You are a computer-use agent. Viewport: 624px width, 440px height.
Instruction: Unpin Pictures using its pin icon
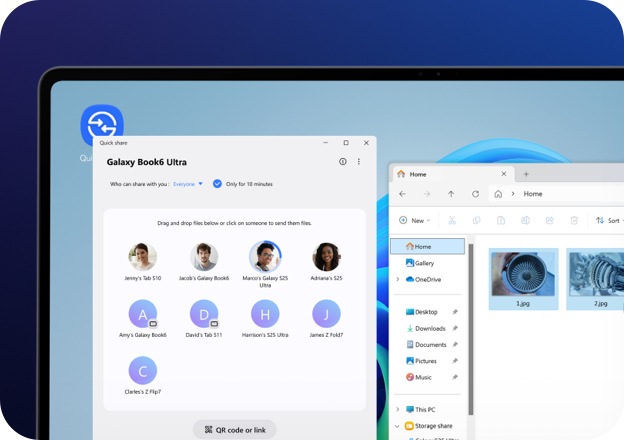(x=455, y=361)
